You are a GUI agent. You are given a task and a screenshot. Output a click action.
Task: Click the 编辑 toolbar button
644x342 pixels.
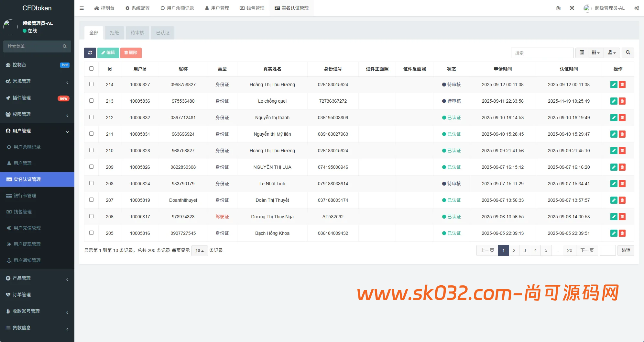click(x=108, y=53)
